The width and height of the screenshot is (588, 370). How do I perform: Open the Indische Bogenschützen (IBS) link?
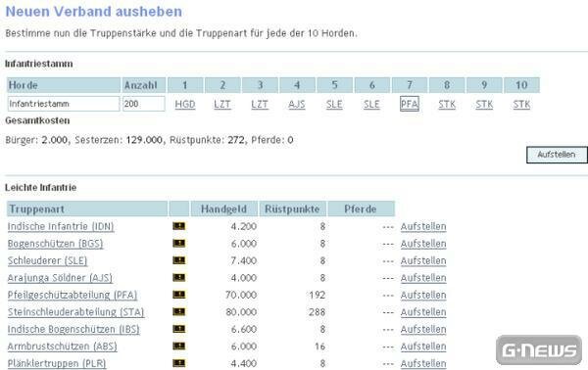tap(73, 329)
